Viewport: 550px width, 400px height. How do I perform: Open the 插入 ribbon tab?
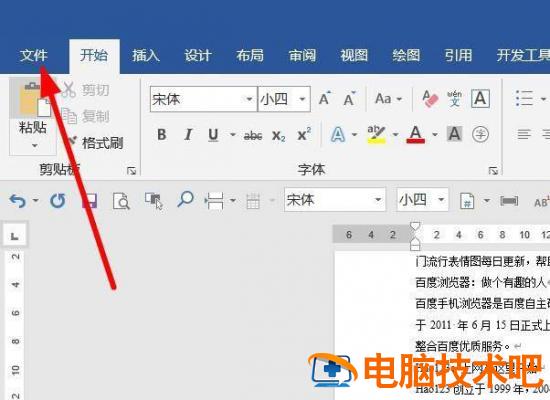[x=146, y=55]
